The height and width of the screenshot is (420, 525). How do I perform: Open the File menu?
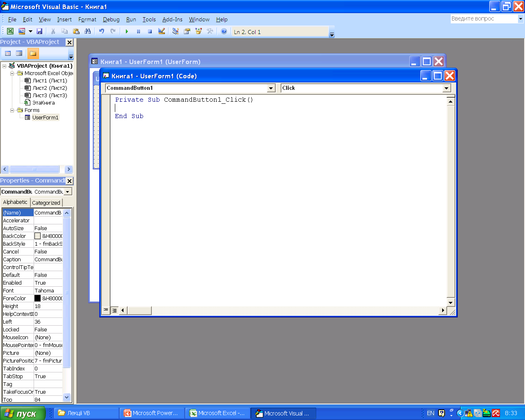(12, 19)
